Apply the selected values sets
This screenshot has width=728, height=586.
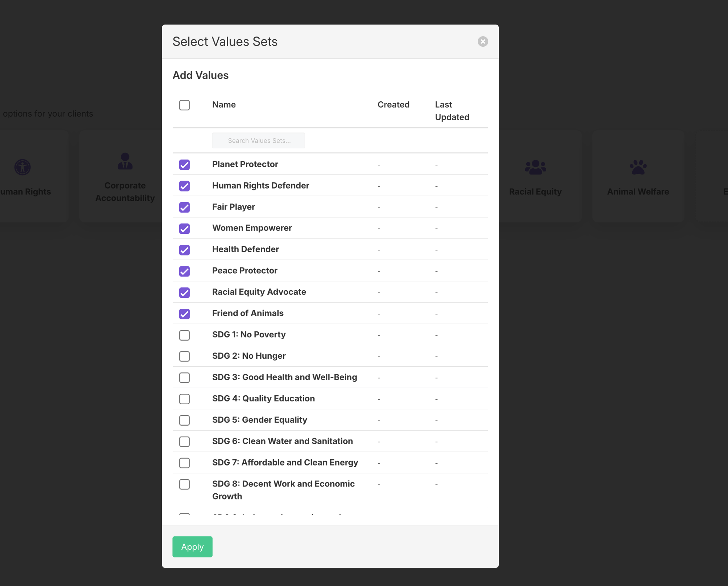(x=192, y=547)
